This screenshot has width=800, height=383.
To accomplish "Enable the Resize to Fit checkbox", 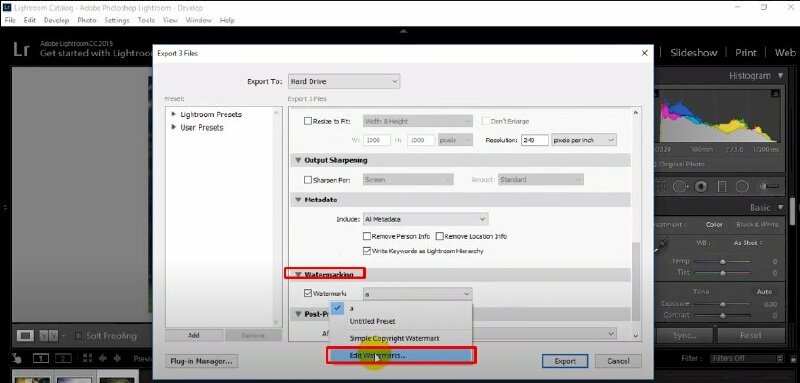I will [308, 121].
